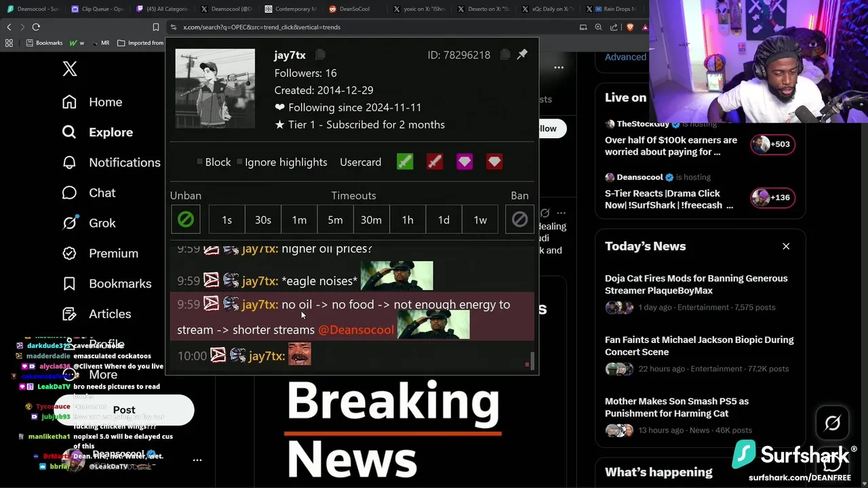Click the @Deansocool mention in chat message
The width and height of the screenshot is (868, 488).
tap(356, 330)
